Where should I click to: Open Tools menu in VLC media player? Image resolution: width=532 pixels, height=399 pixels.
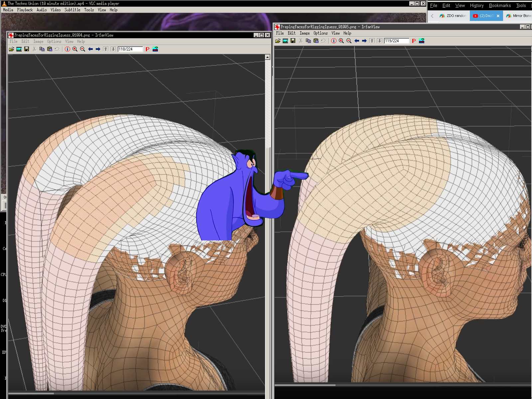coord(89,10)
